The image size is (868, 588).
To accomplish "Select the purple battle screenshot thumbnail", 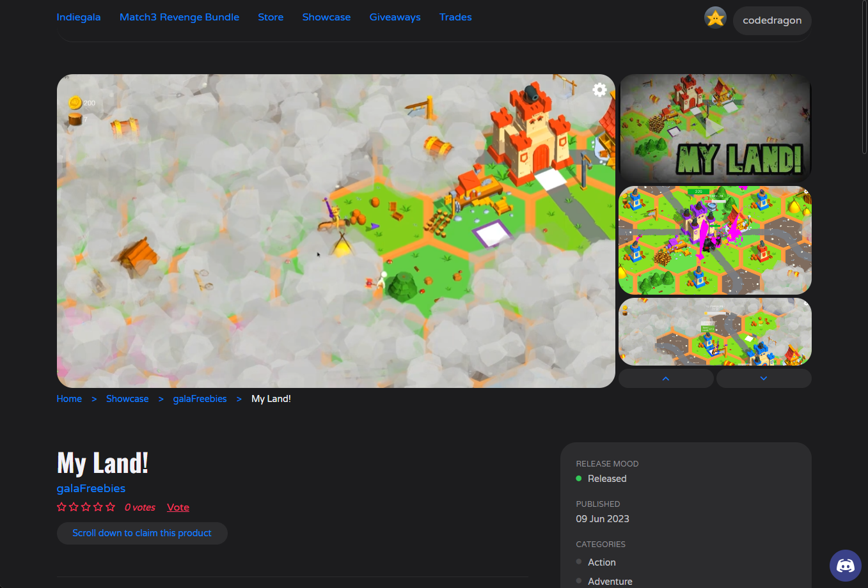I will (715, 240).
